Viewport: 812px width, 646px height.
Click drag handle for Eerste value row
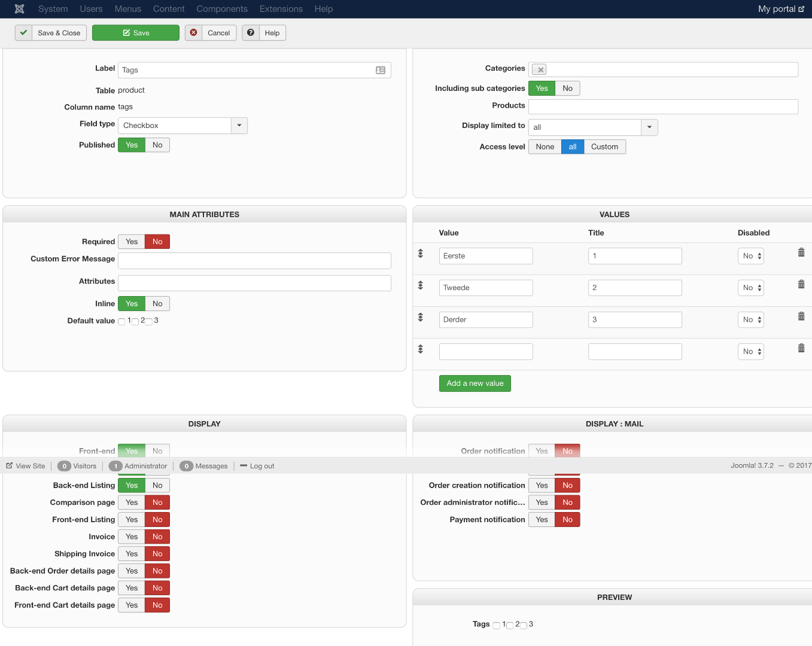[x=421, y=254]
